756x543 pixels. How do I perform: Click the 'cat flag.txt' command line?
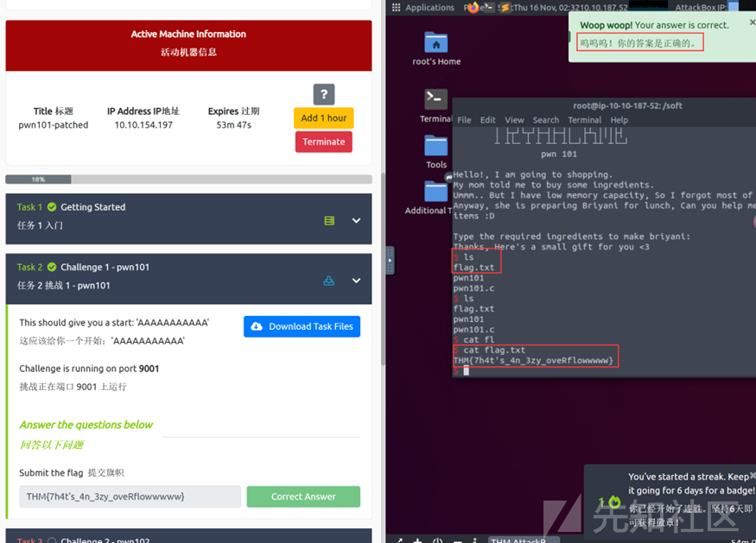tap(489, 350)
